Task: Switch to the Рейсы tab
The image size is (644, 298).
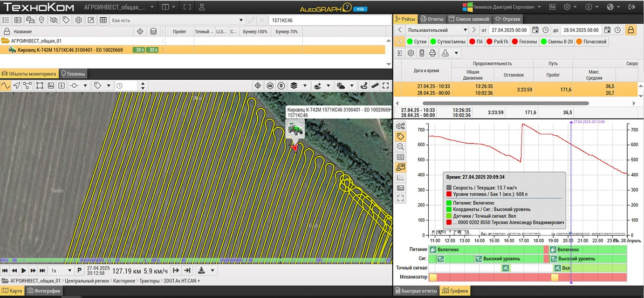Action: (405, 19)
